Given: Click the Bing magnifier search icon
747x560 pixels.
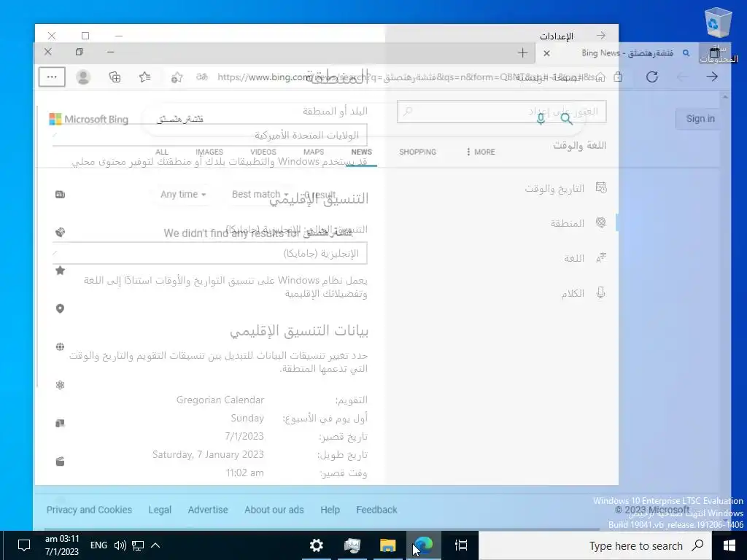Looking at the screenshot, I should pos(566,119).
